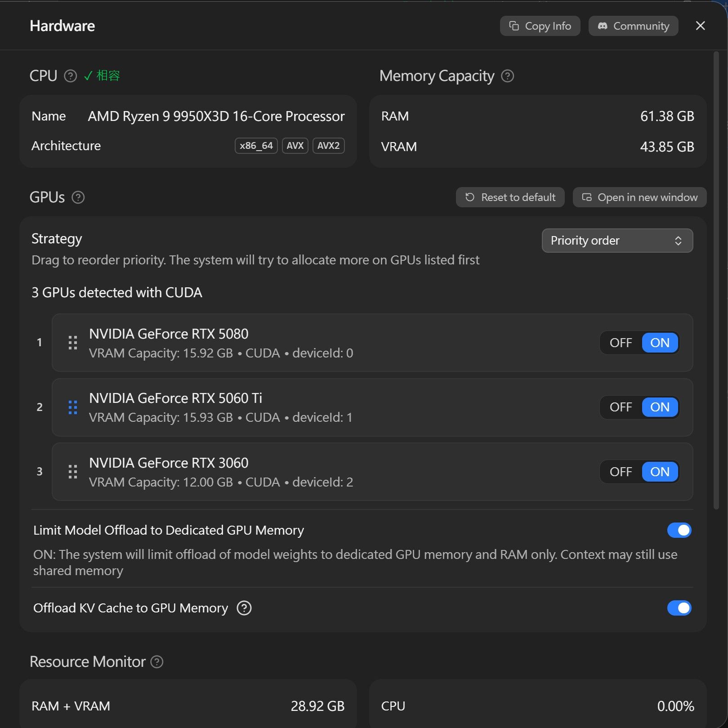The height and width of the screenshot is (728, 728).
Task: Click Copy Info button
Action: pos(540,26)
